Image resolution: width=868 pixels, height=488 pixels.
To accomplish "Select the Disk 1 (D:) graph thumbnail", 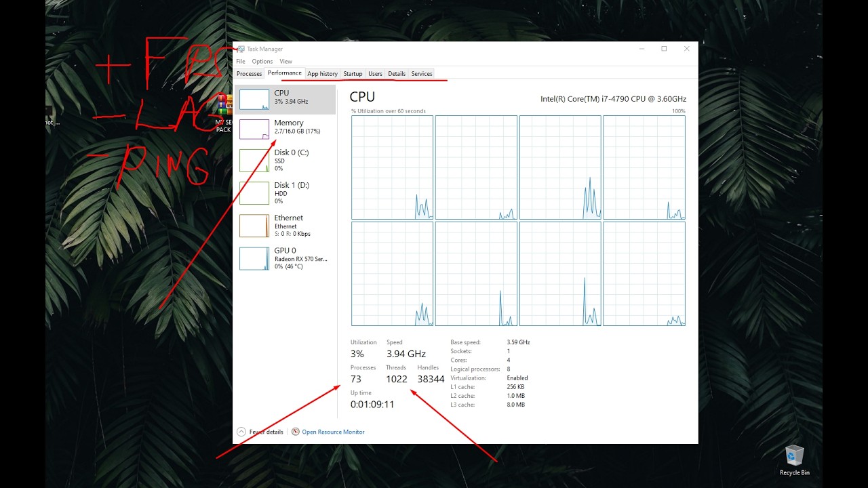I will [x=254, y=193].
